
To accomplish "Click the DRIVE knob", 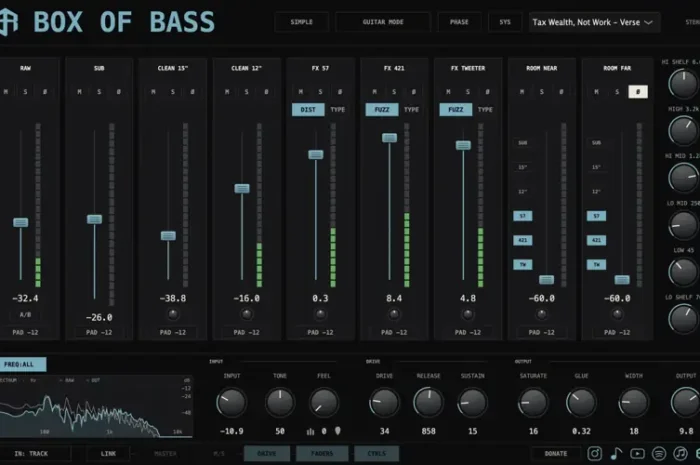I will pos(384,403).
